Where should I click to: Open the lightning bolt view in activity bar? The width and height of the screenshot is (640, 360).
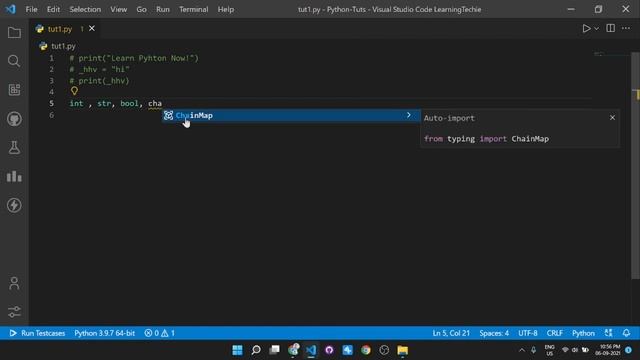tap(14, 205)
